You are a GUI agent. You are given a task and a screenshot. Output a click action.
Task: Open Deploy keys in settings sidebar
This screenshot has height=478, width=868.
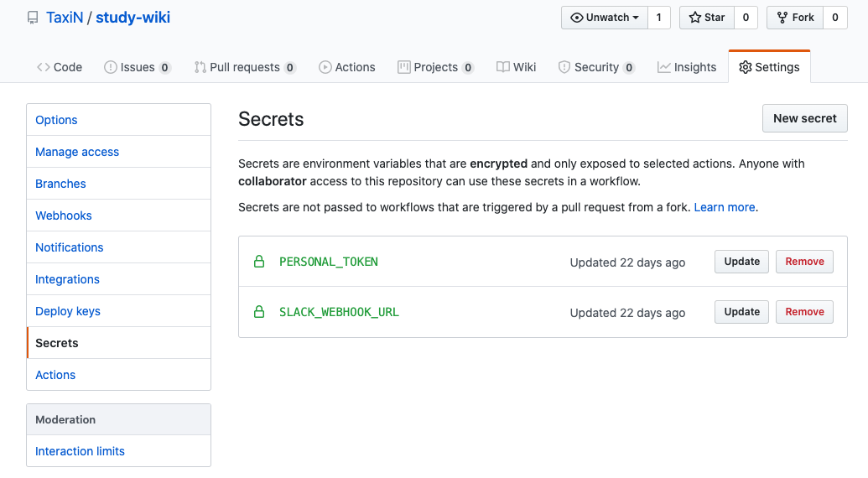point(68,311)
